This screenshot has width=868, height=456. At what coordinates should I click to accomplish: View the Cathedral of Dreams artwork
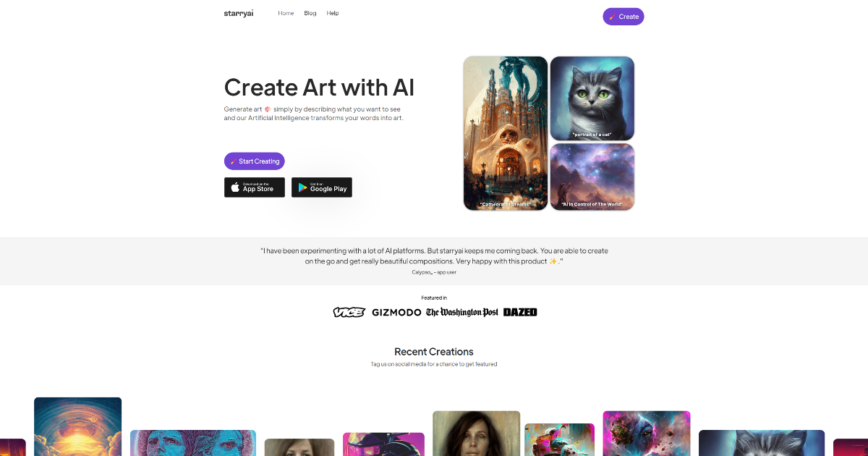click(506, 133)
